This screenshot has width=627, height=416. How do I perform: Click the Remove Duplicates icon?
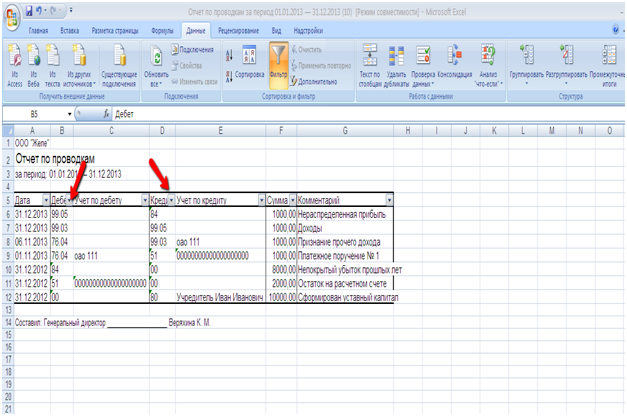[x=396, y=60]
